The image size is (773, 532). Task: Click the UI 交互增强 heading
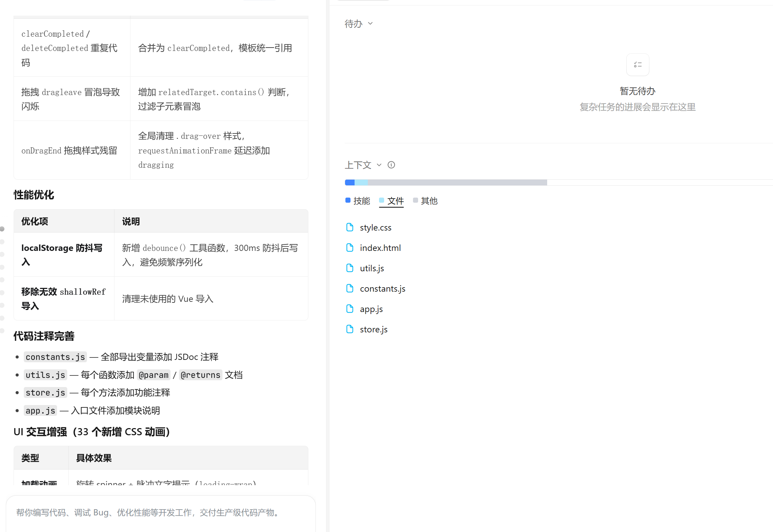coord(92,432)
